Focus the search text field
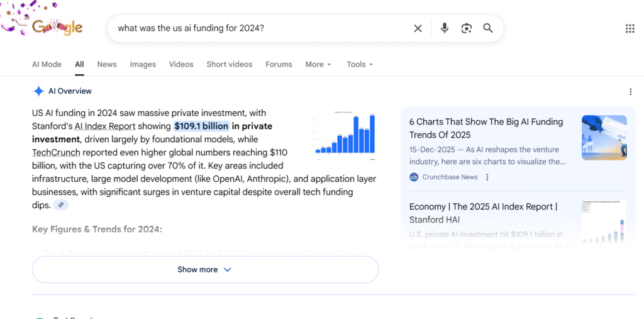The width and height of the screenshot is (644, 319). [x=263, y=28]
